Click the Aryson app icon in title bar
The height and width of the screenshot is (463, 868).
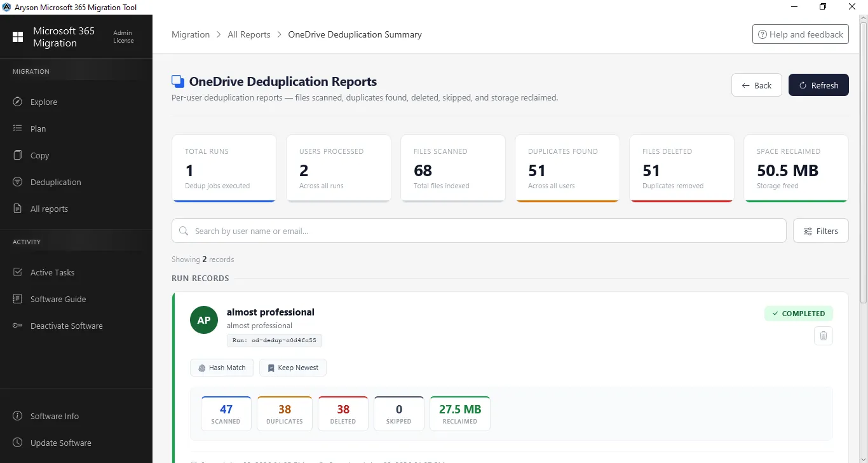pos(7,7)
